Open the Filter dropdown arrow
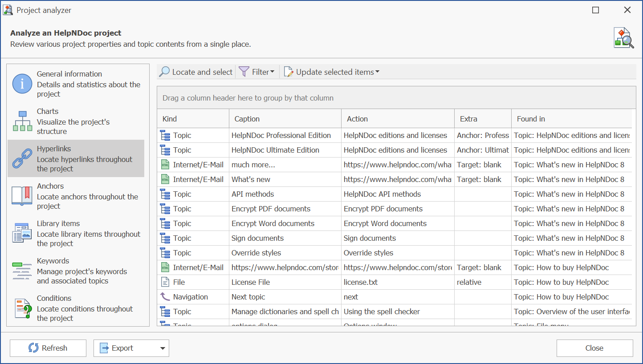Viewport: 643px width, 364px height. pyautogui.click(x=273, y=72)
